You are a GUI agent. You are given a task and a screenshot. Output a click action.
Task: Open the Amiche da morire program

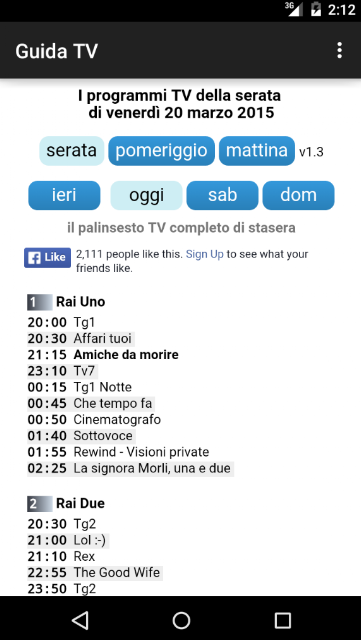click(126, 355)
